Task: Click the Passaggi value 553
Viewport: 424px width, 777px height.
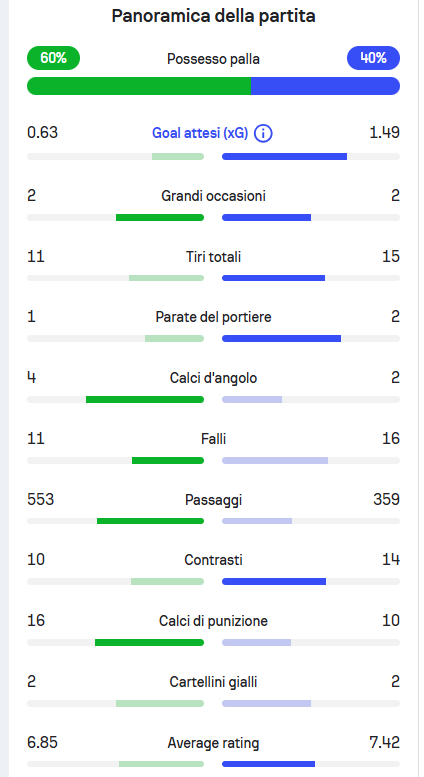Action: pyautogui.click(x=41, y=499)
